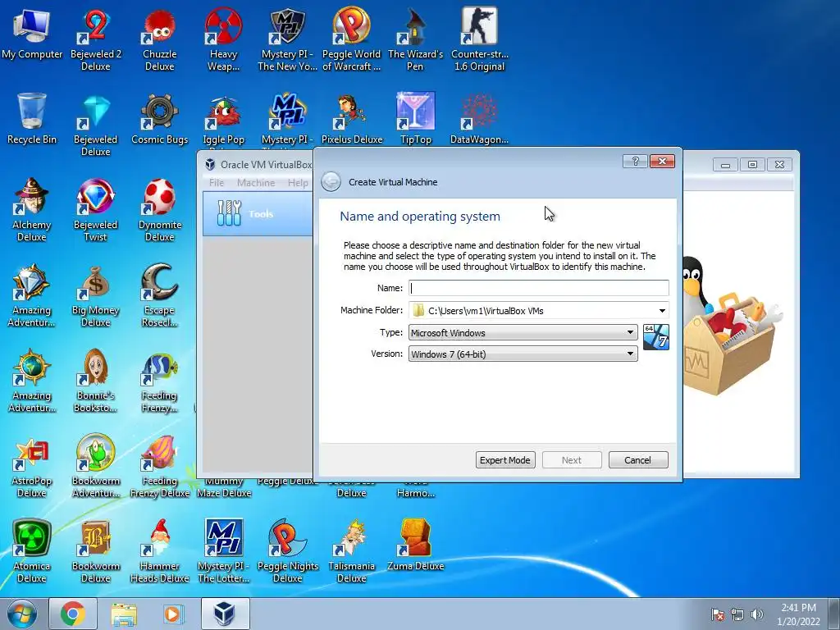Image resolution: width=840 pixels, height=630 pixels.
Task: Focus the VM Name input field
Action: tap(538, 288)
